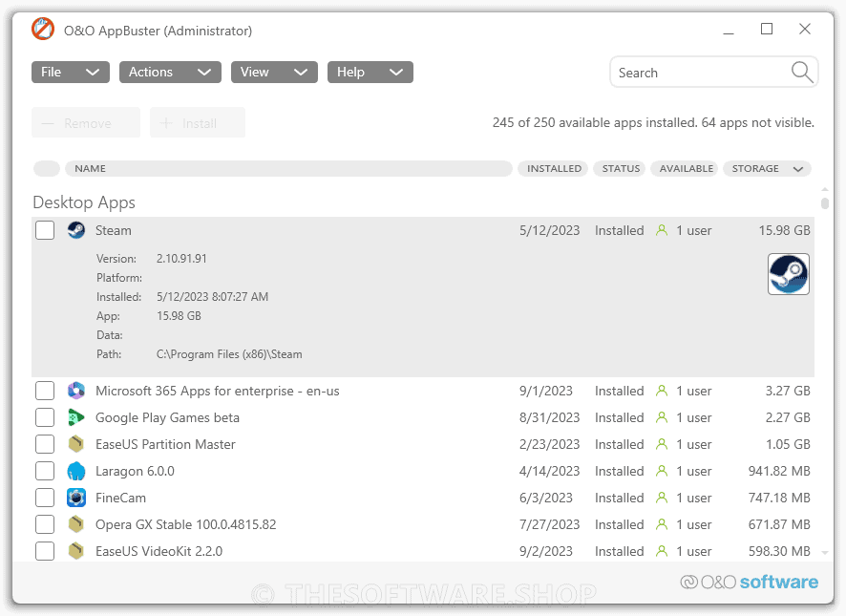Collapse the Steam row by its name

(x=114, y=230)
